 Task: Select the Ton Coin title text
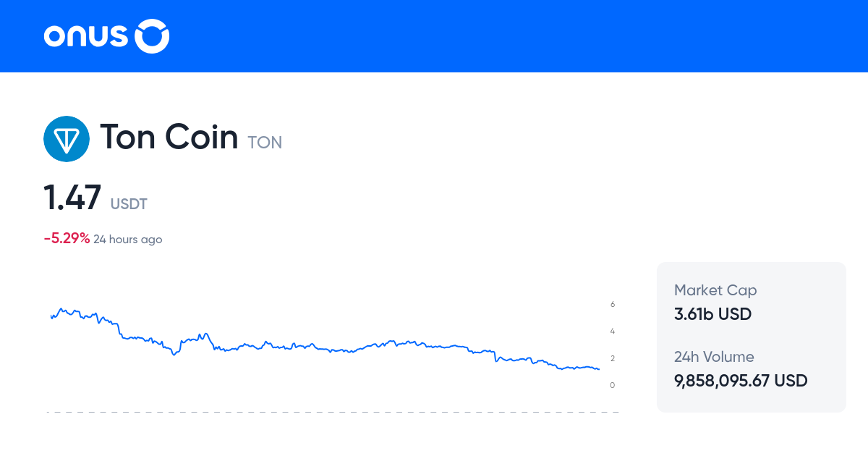point(169,137)
